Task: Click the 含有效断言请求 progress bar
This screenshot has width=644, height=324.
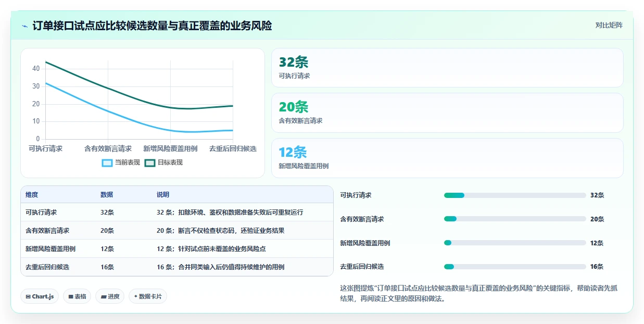Action: (515, 219)
